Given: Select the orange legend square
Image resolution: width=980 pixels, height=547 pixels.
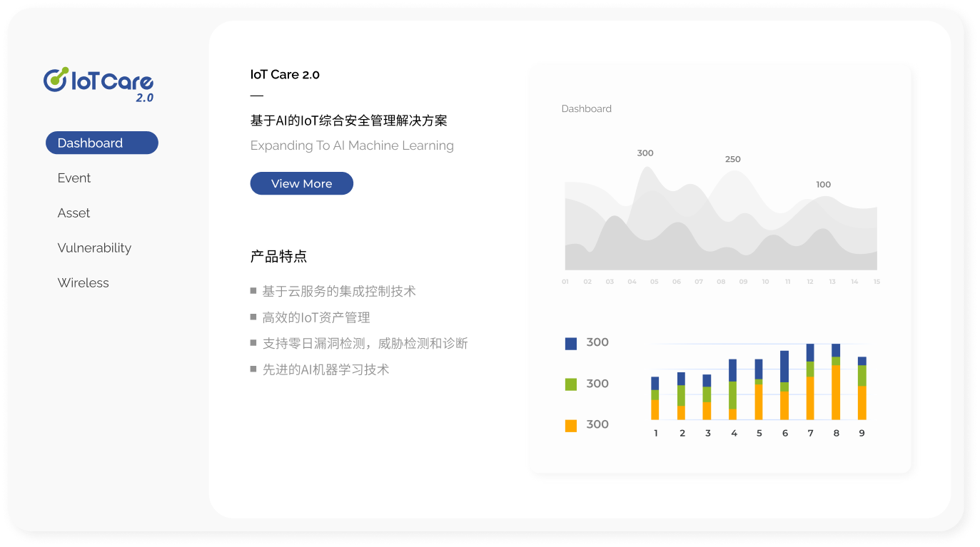Looking at the screenshot, I should (x=571, y=426).
